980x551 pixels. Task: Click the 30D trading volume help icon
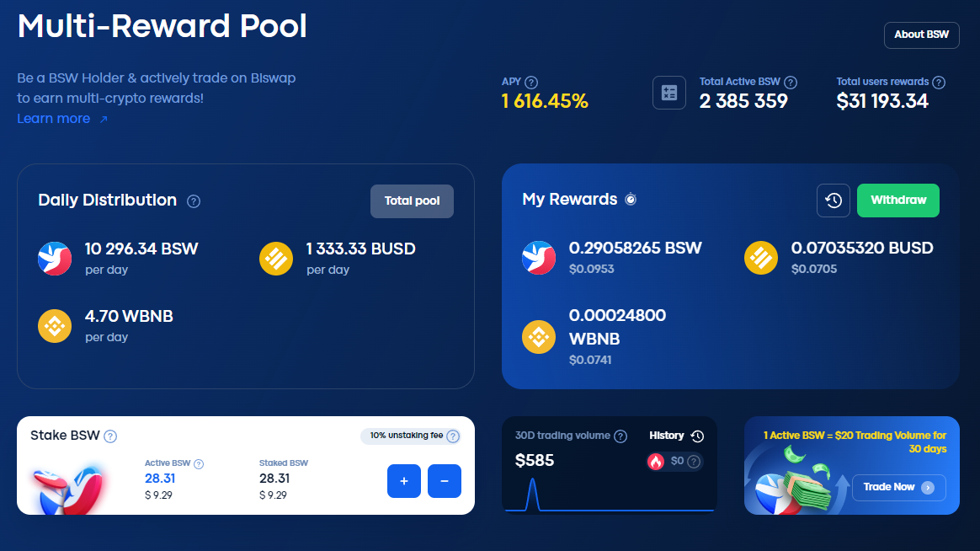620,436
